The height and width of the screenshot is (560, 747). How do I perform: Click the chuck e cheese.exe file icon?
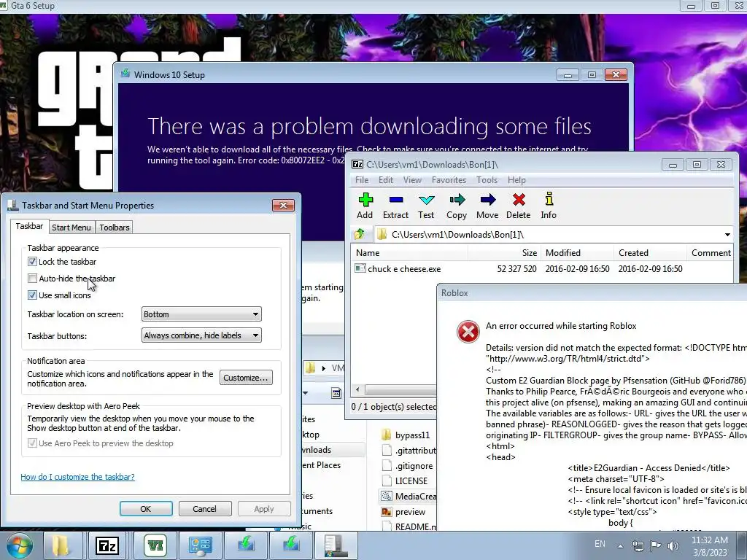click(x=360, y=268)
